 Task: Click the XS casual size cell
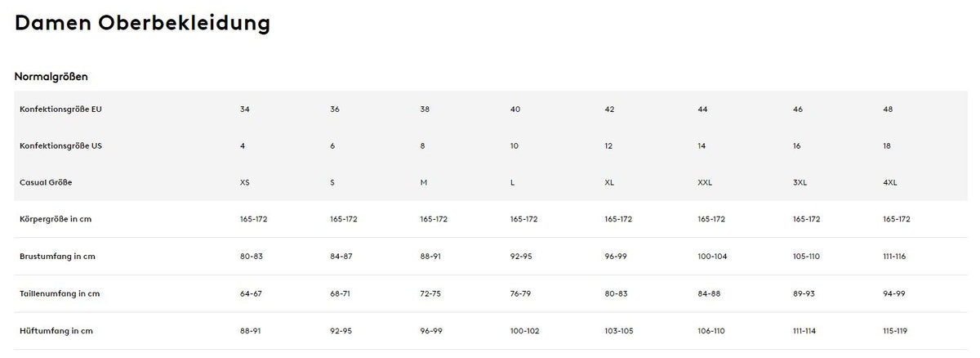click(245, 182)
